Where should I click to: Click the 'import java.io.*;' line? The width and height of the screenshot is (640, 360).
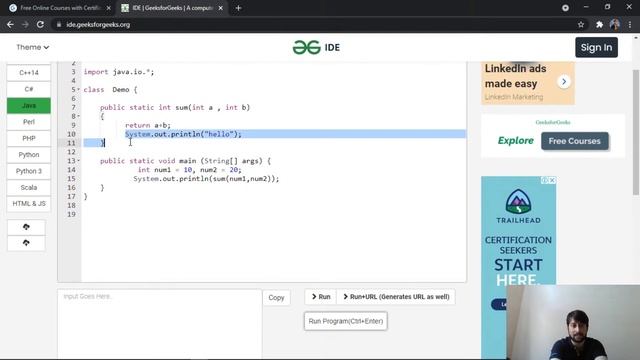119,72
